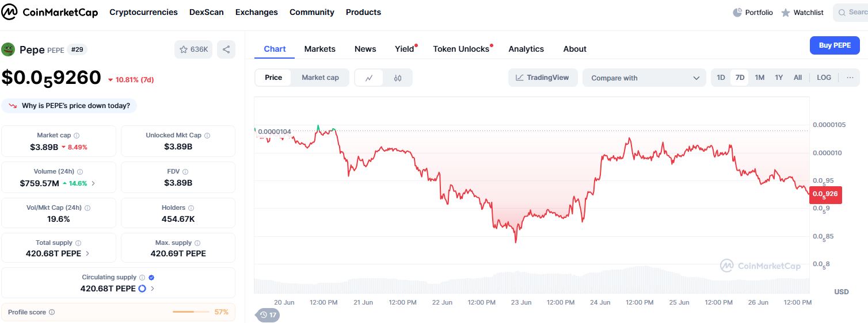Open the DexScan menu
868x323 pixels.
[x=207, y=12]
